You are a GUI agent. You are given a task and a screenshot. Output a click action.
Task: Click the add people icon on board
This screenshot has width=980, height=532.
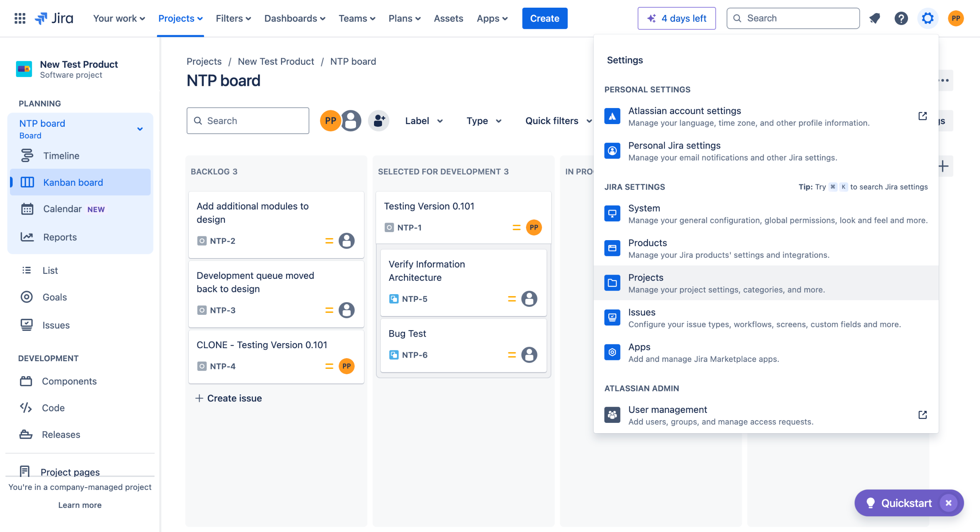coord(378,121)
